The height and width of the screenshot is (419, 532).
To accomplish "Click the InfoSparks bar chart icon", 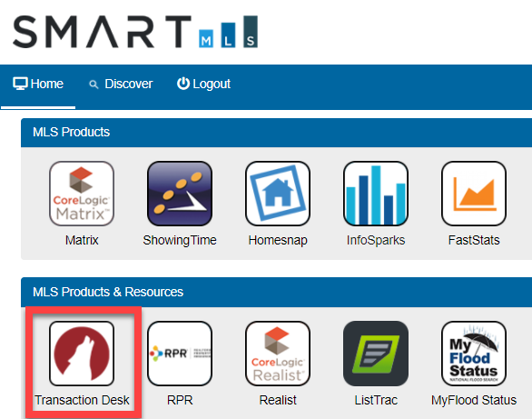I will click(x=376, y=194).
